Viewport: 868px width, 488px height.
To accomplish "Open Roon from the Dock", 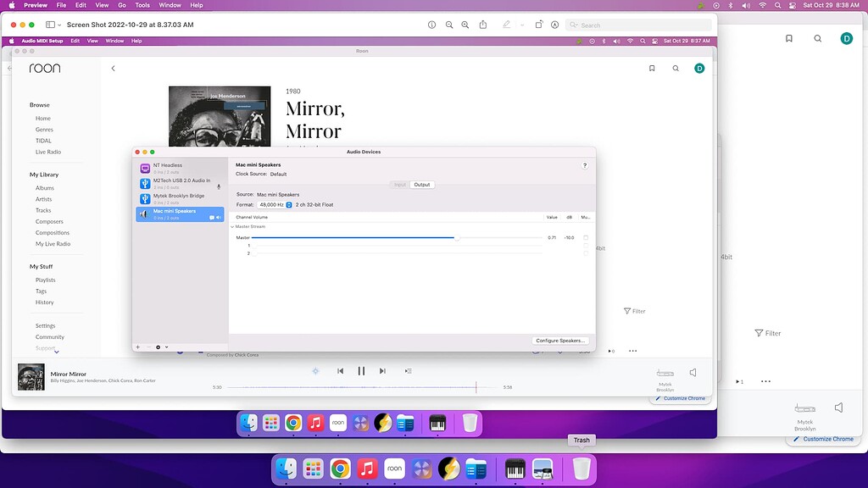I will 395,468.
